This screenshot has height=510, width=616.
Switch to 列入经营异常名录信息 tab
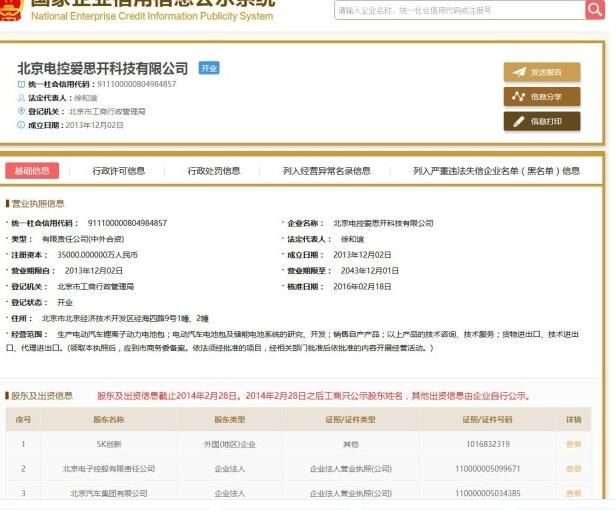click(326, 171)
